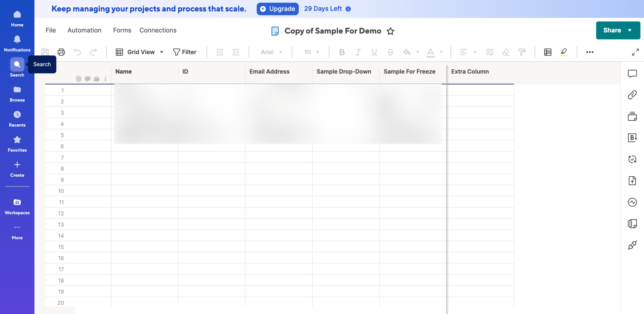The width and height of the screenshot is (644, 314).
Task: Toggle italic formatting
Action: point(358,52)
